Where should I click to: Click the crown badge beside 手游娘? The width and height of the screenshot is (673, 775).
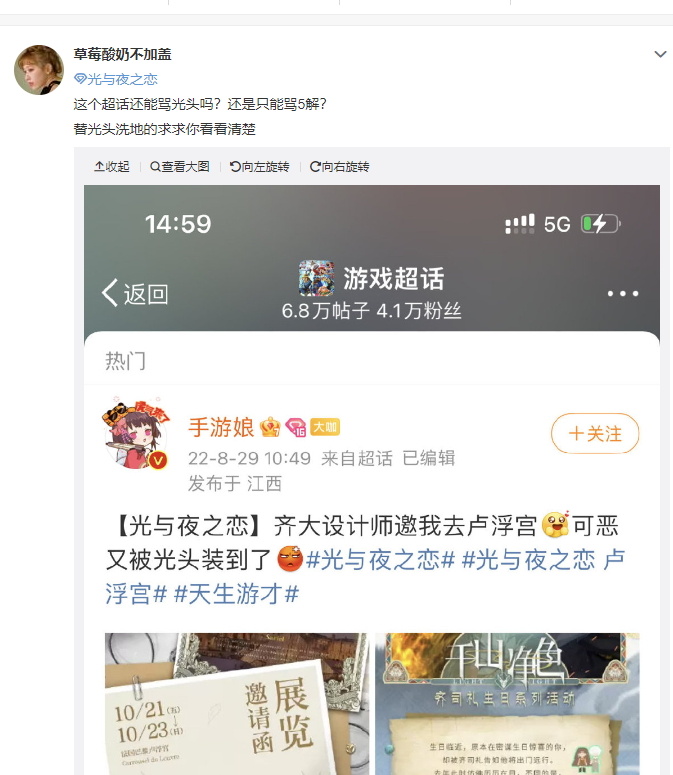click(x=270, y=427)
